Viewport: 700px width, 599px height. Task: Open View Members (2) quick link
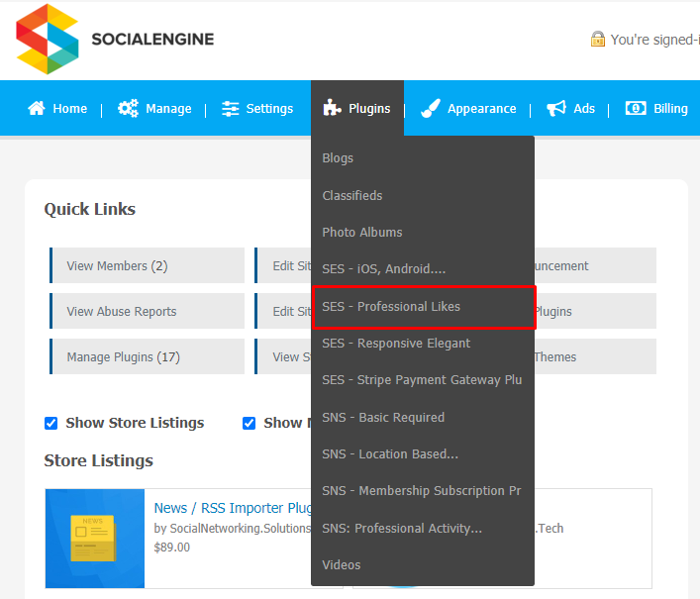tap(147, 265)
